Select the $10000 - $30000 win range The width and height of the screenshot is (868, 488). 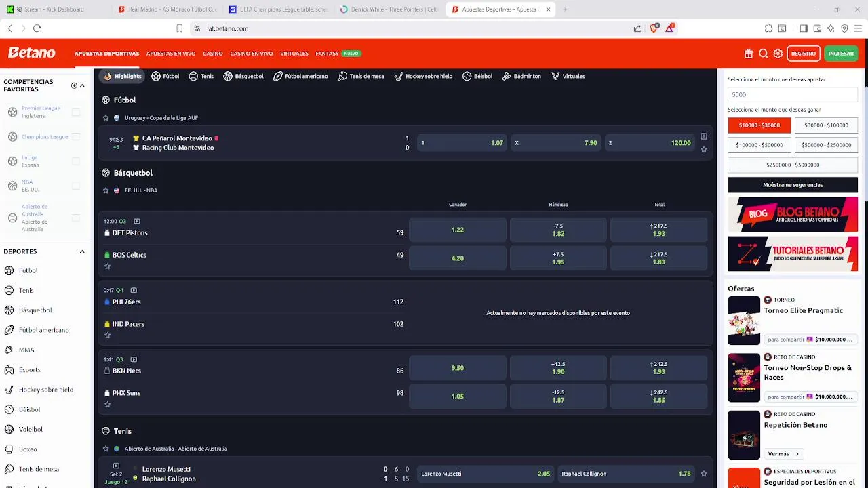point(759,125)
